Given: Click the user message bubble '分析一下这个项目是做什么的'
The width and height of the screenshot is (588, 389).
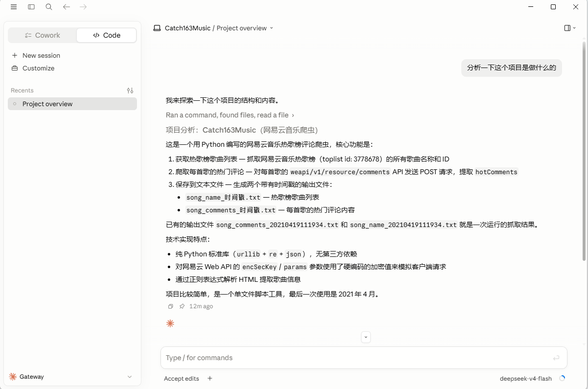Looking at the screenshot, I should pyautogui.click(x=512, y=68).
